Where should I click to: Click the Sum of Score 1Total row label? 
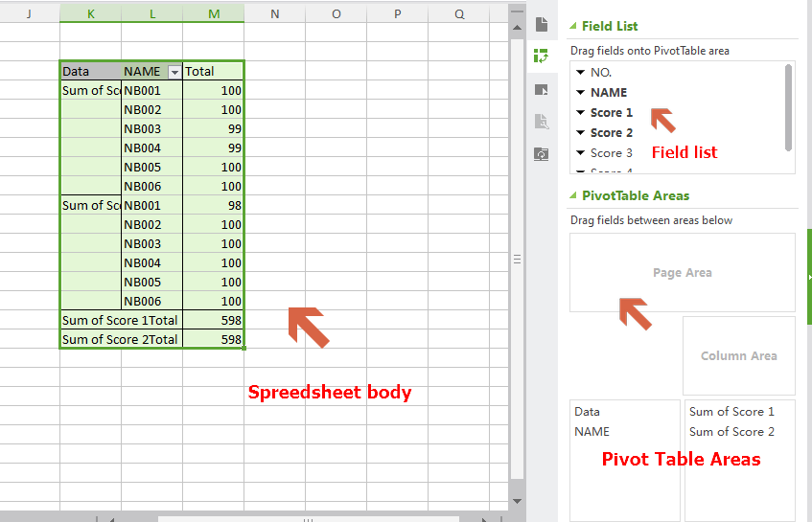(121, 320)
